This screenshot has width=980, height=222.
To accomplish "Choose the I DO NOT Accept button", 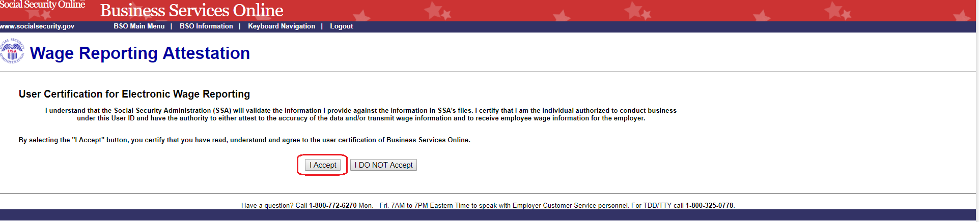I will pyautogui.click(x=383, y=165).
